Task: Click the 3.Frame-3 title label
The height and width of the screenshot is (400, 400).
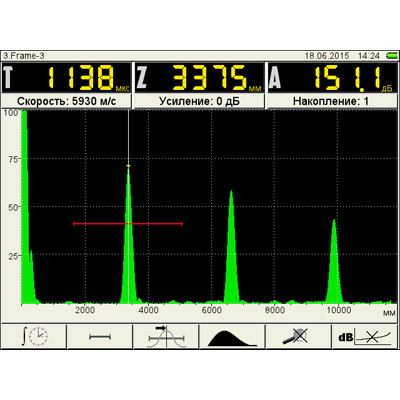Action: [x=24, y=56]
